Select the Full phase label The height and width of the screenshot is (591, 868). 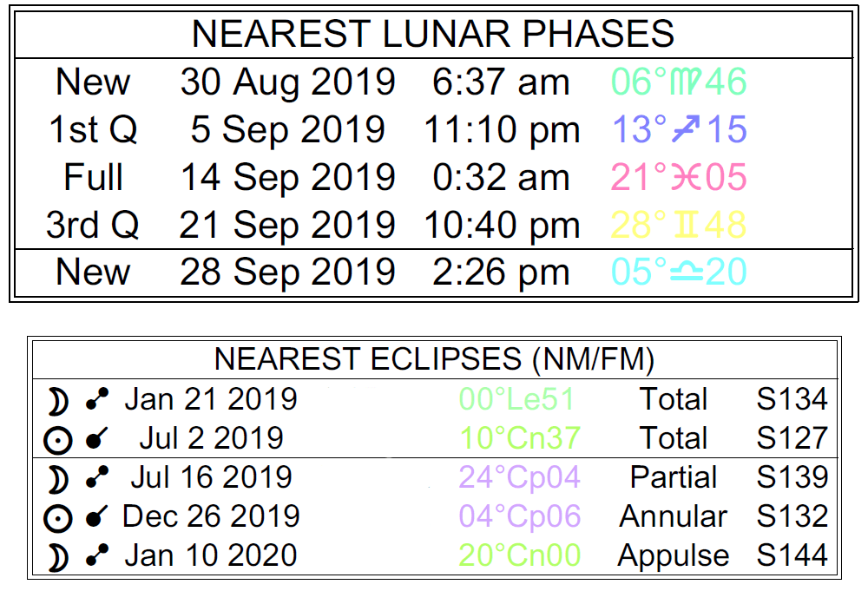(93, 178)
